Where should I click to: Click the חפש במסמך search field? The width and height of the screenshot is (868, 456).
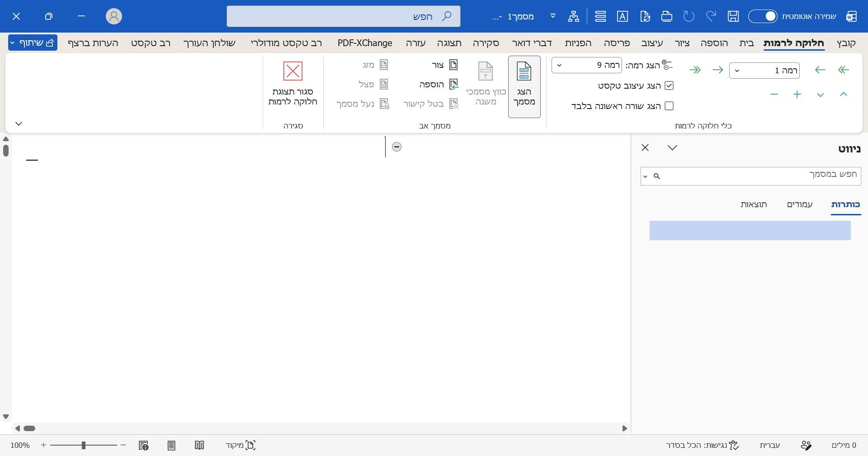(x=750, y=176)
